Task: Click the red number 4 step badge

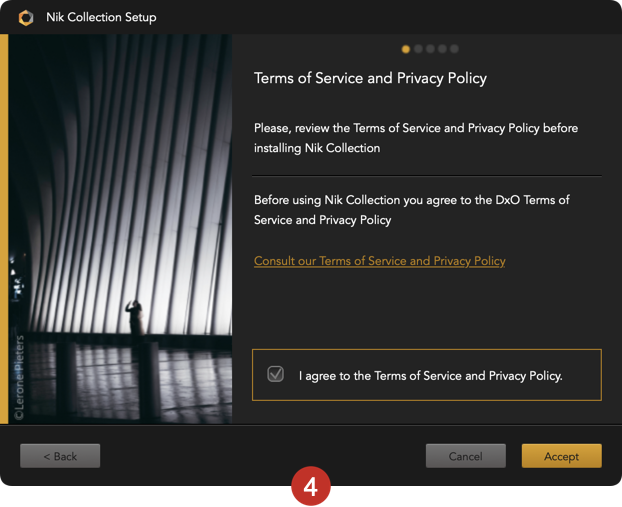Action: [x=311, y=486]
